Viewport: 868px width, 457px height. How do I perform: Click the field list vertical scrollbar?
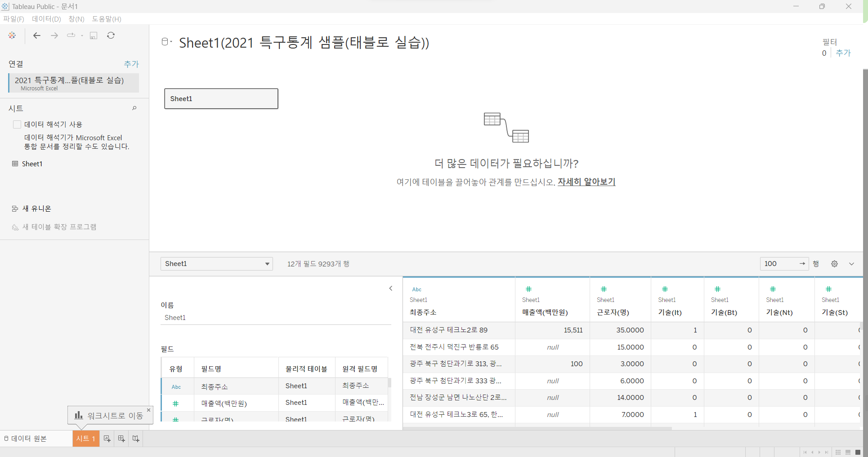click(x=389, y=383)
